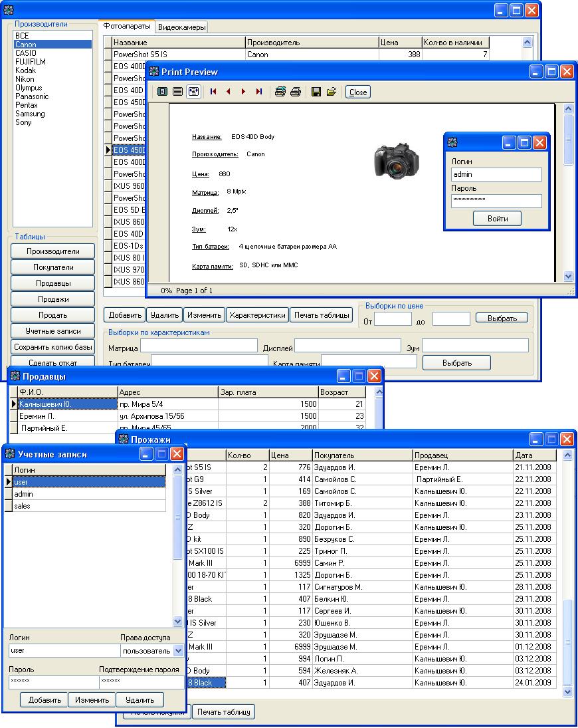The image size is (578, 728).
Task: Click the camera photo in the preview page
Action: pyautogui.click(x=396, y=161)
